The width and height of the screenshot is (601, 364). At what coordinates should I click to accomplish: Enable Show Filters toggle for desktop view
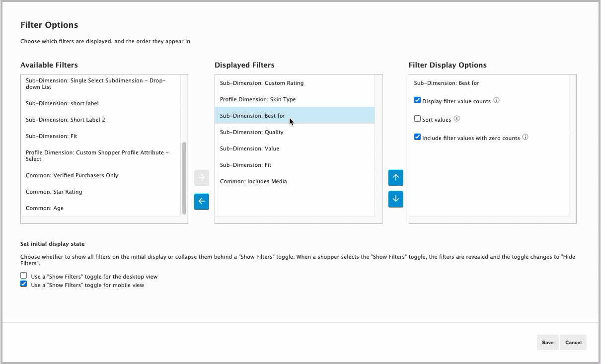coord(23,276)
